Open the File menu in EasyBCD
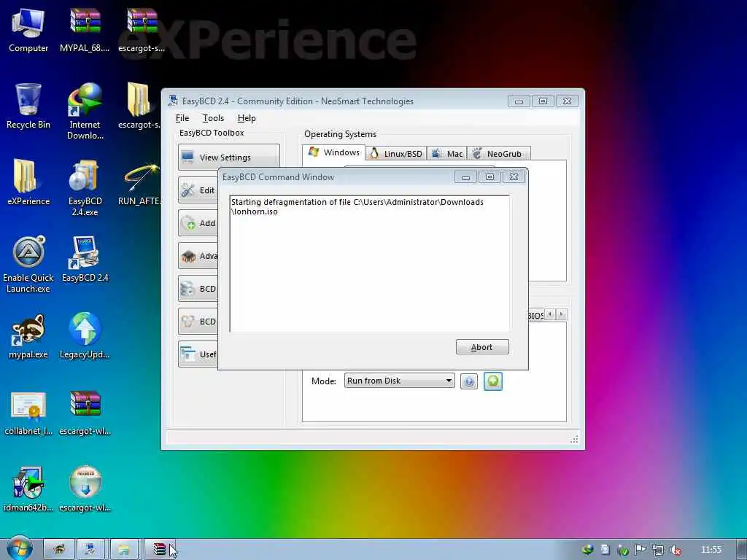Viewport: 747px width, 560px height. (182, 118)
